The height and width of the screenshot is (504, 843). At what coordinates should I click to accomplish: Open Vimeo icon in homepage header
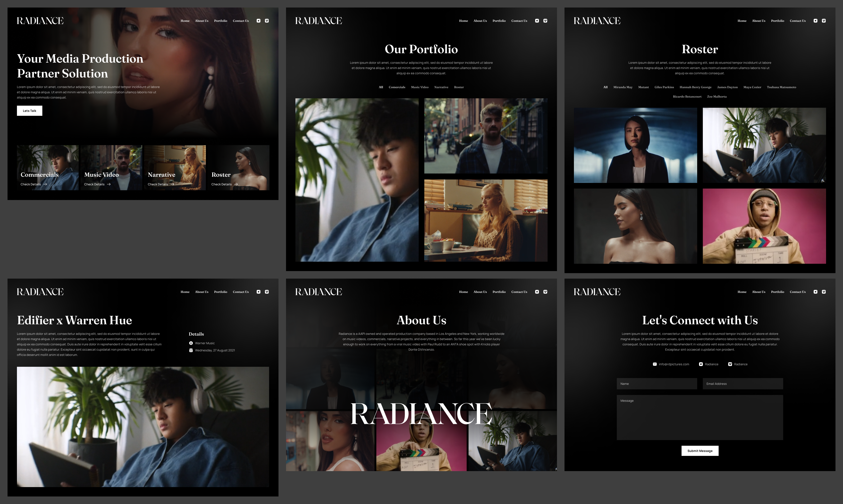coord(267,21)
